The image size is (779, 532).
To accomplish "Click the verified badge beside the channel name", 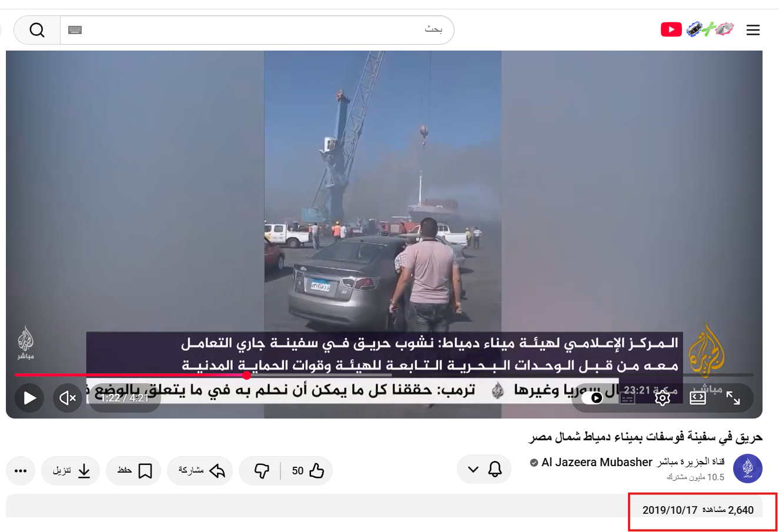I will (534, 463).
